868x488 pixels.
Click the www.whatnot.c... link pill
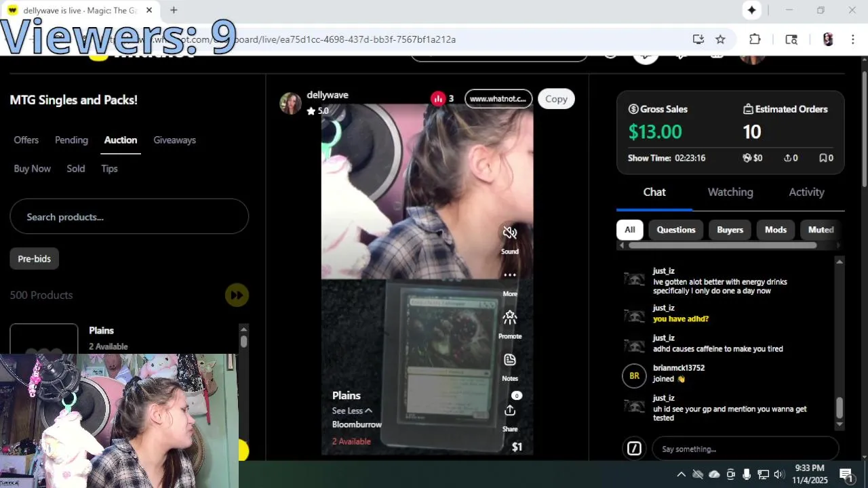coord(498,99)
